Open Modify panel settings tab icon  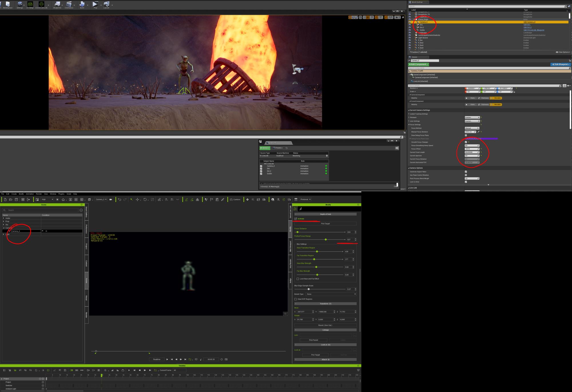(x=295, y=209)
